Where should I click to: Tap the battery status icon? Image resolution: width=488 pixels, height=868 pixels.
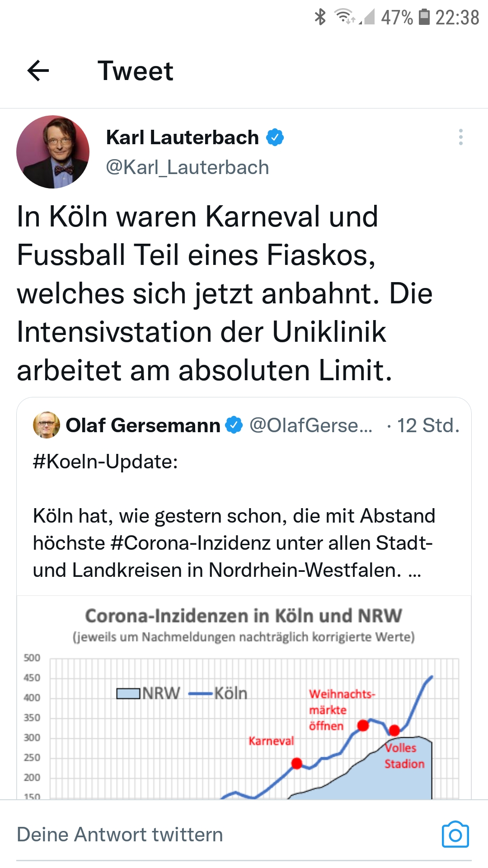pos(424,17)
